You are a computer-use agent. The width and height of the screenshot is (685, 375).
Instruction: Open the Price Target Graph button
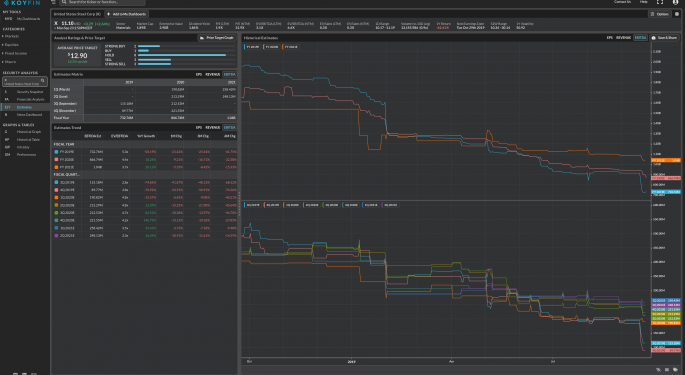(216, 38)
